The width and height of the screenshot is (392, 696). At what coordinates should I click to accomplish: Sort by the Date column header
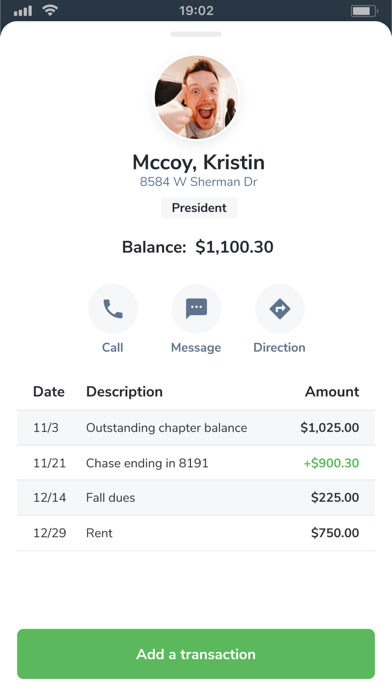click(x=49, y=392)
